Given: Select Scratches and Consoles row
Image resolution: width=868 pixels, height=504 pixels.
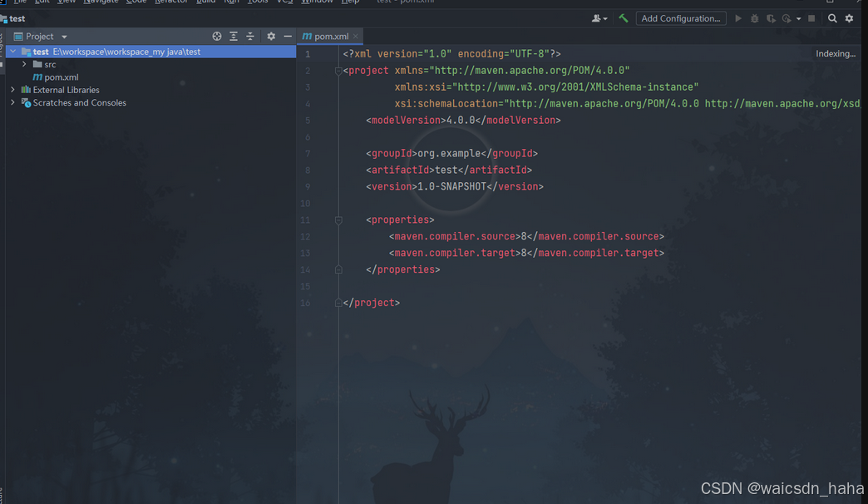Looking at the screenshot, I should [150, 102].
